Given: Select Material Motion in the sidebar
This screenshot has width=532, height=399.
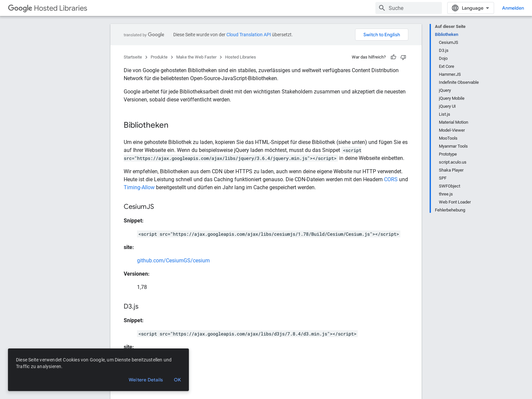Looking at the screenshot, I should coord(454,122).
